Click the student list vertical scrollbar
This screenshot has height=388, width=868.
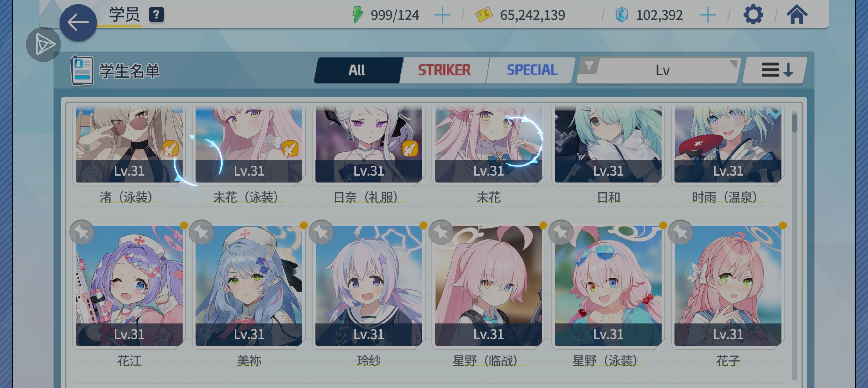[x=794, y=246]
